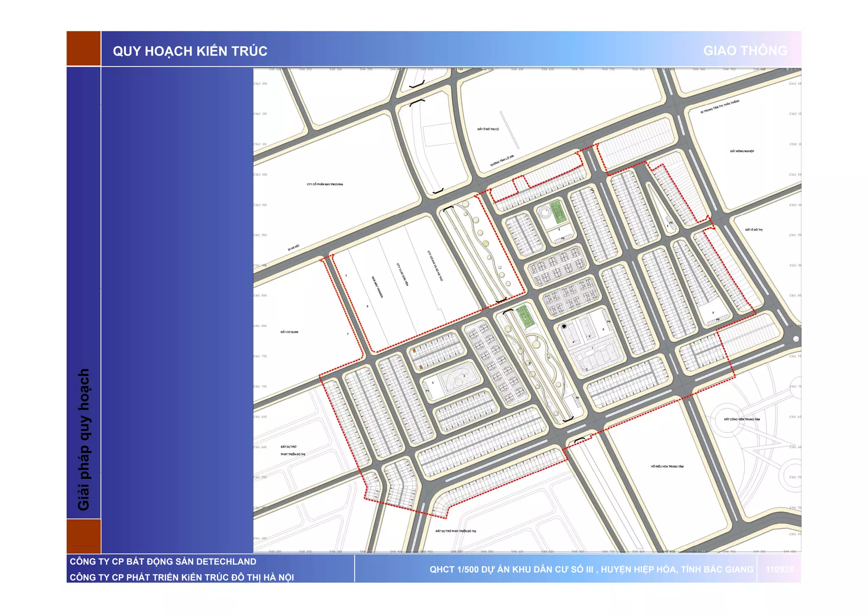Click the GIAO THÔNG heading text
The image size is (868, 614).
(745, 51)
